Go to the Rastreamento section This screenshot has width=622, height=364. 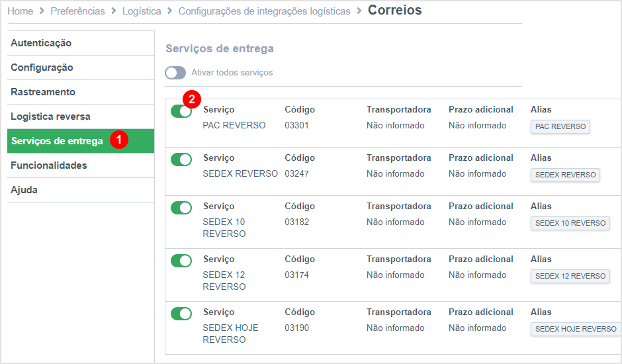click(x=81, y=92)
